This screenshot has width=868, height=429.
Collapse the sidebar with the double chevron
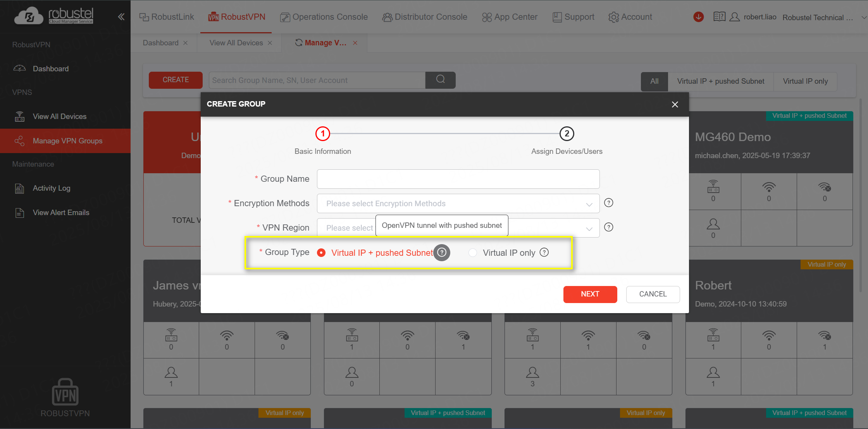[x=121, y=17]
